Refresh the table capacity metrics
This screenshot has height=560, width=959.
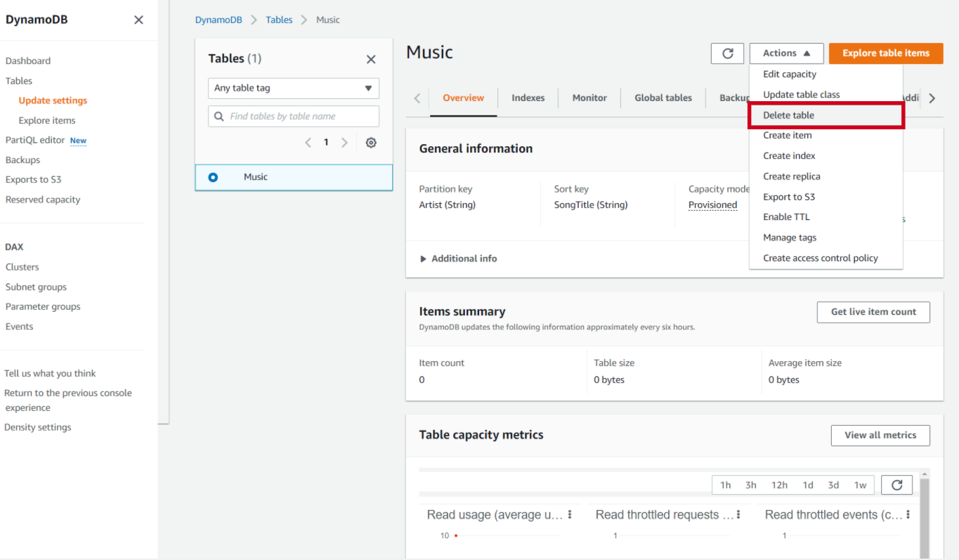pyautogui.click(x=896, y=485)
